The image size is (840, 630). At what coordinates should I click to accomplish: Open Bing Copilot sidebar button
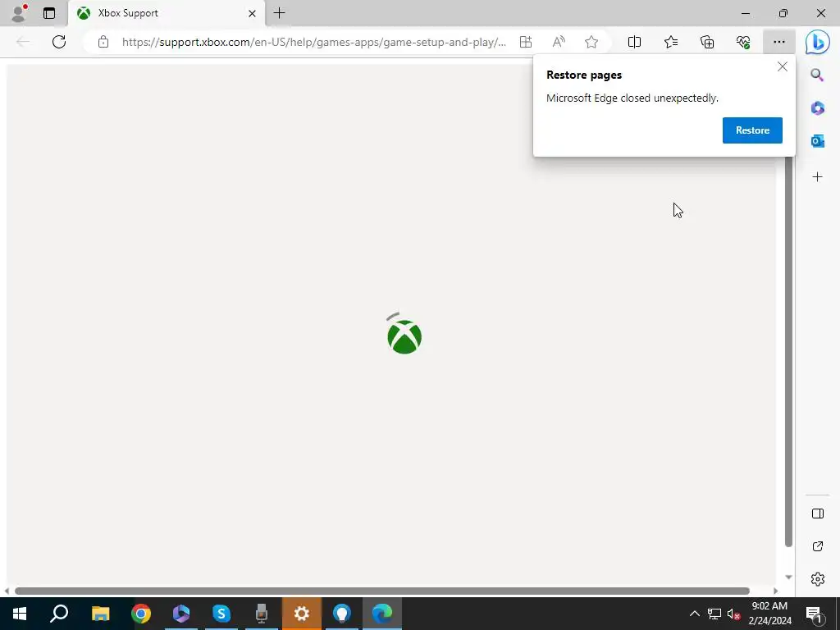point(818,42)
